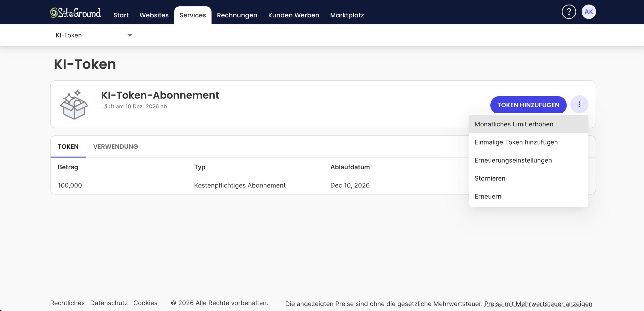This screenshot has width=644, height=311.
Task: Open the Websites nav item
Action: (154, 15)
